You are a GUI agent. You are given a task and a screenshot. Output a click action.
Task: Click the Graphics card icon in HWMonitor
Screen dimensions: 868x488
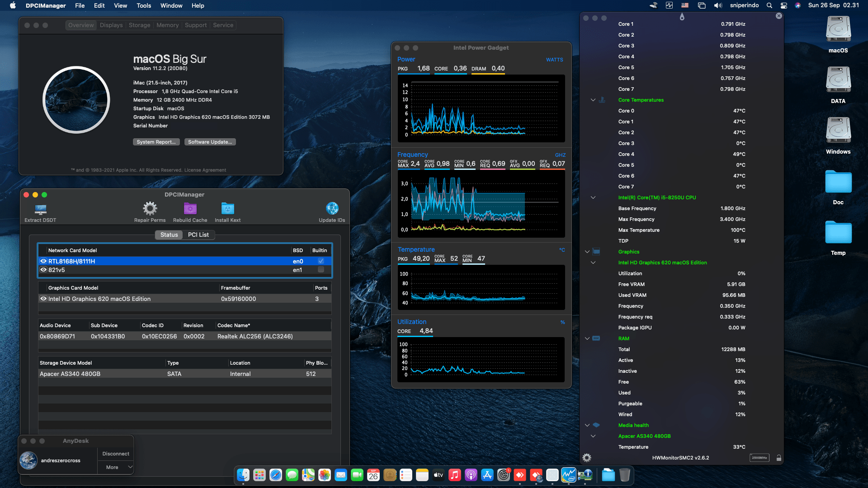[596, 252]
